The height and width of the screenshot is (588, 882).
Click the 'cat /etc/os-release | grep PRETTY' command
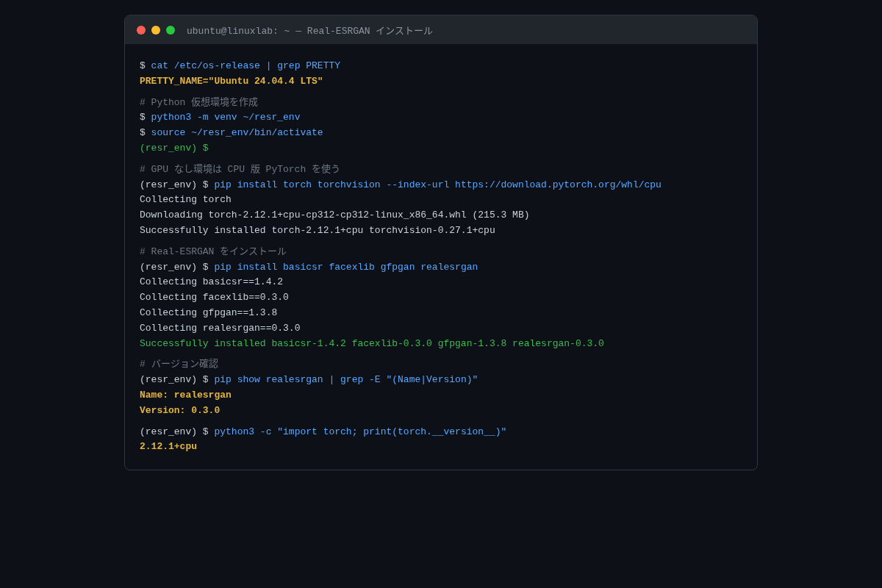pyautogui.click(x=245, y=66)
